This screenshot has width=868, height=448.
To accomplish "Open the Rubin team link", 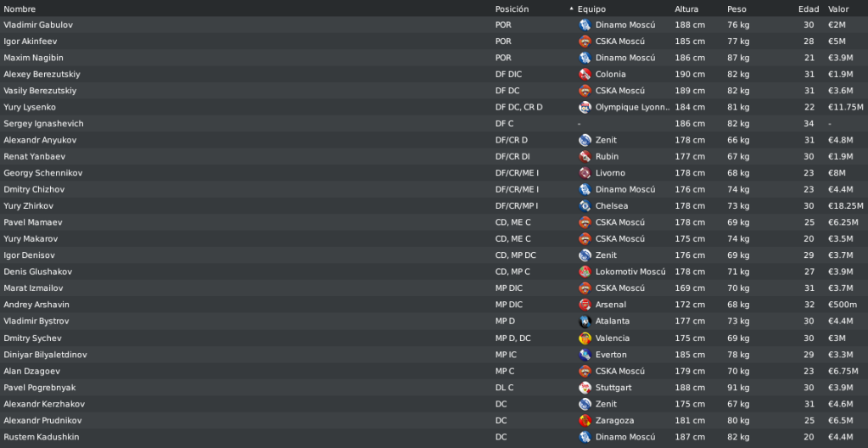I will click(x=607, y=157).
